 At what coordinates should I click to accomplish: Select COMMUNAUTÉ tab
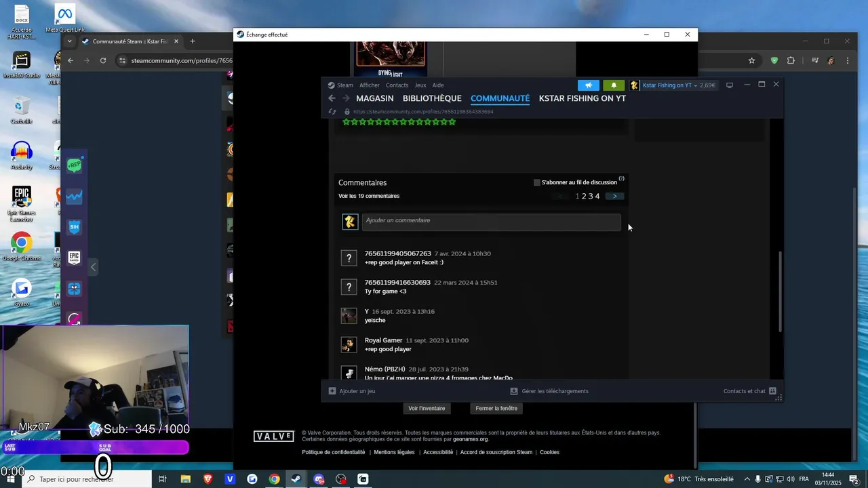coord(500,98)
